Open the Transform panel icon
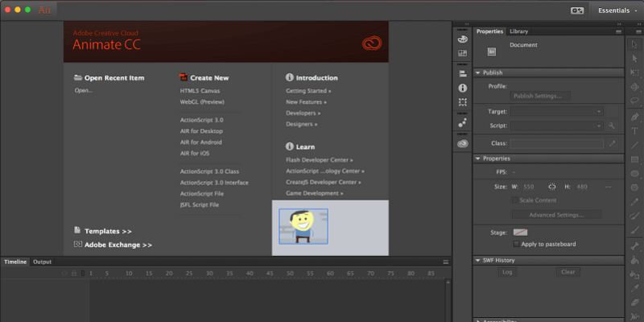The height and width of the screenshot is (322, 644). (x=462, y=102)
